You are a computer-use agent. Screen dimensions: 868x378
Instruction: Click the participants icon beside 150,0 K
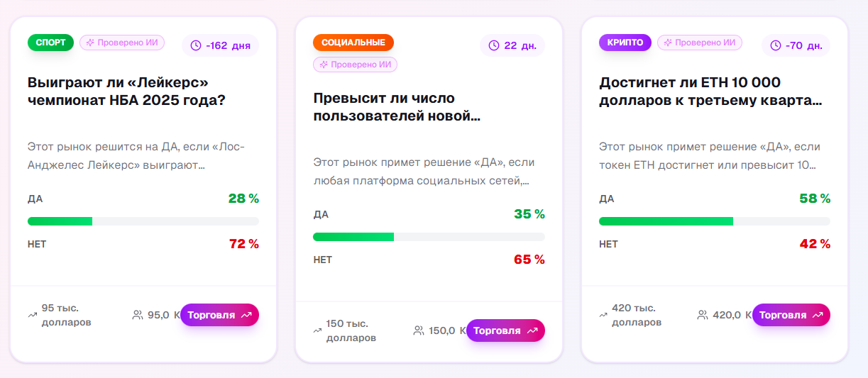point(419,330)
